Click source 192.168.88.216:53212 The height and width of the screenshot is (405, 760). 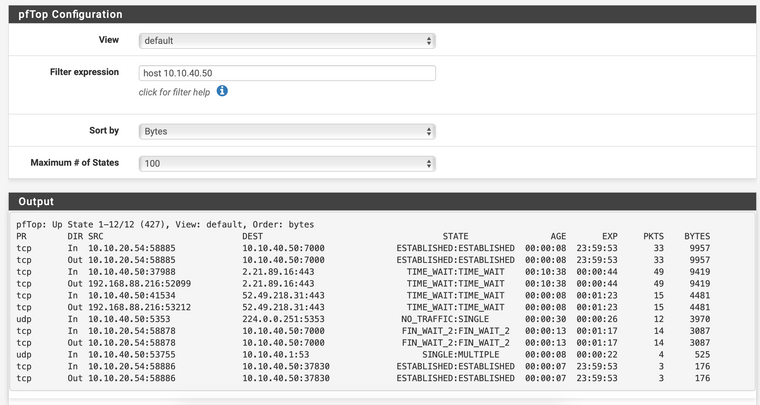coord(140,307)
